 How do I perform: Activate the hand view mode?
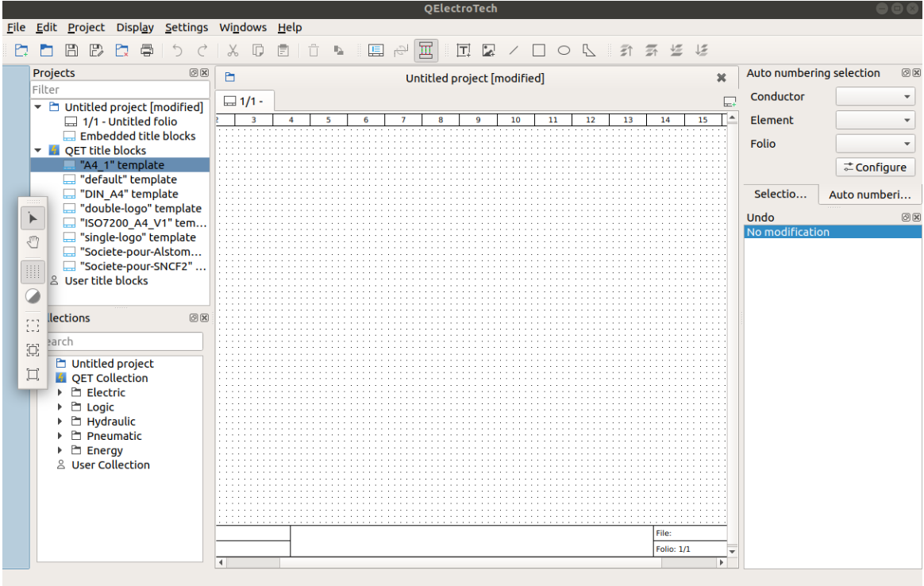pos(33,242)
